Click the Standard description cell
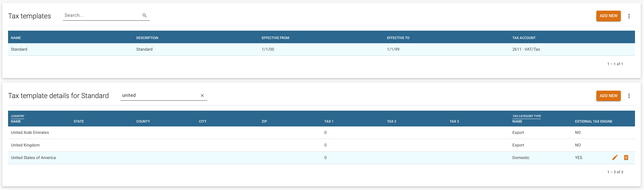Viewport: 644px width, 190px height. [144, 49]
